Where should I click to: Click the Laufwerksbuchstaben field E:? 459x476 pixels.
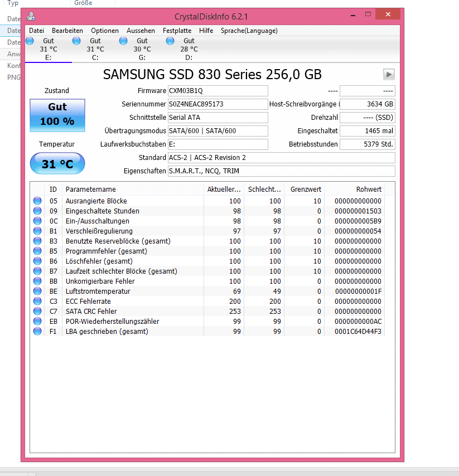point(218,144)
